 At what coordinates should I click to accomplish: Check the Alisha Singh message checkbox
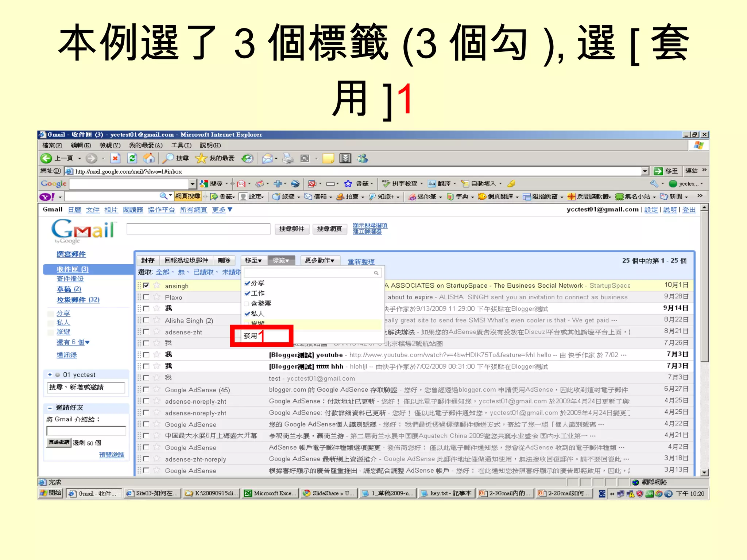pos(146,320)
